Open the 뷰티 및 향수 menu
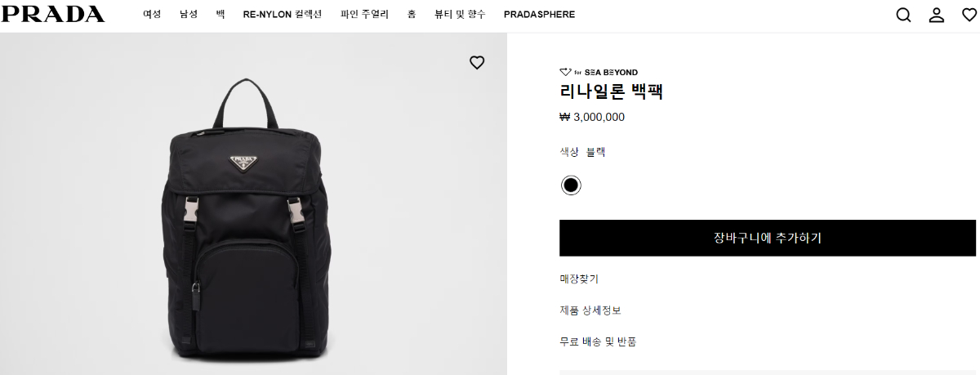 [460, 15]
